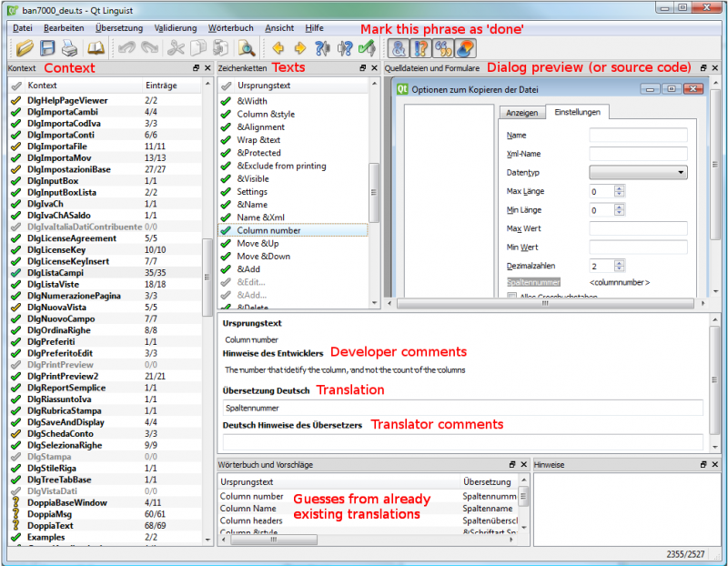Select 'Move &Up' source text row
Viewport: 728px width, 566px height.
pyautogui.click(x=293, y=243)
